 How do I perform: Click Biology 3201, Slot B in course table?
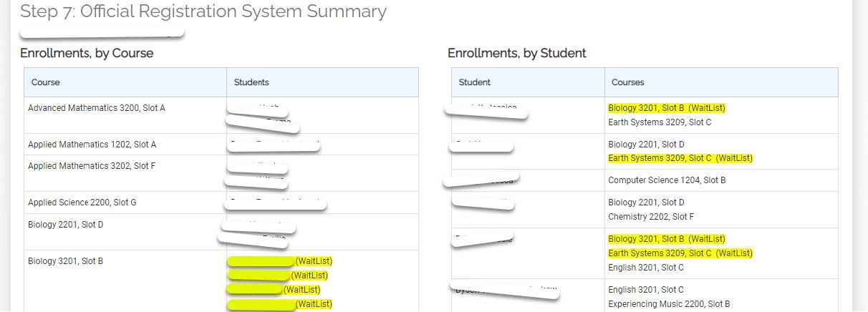click(x=66, y=261)
